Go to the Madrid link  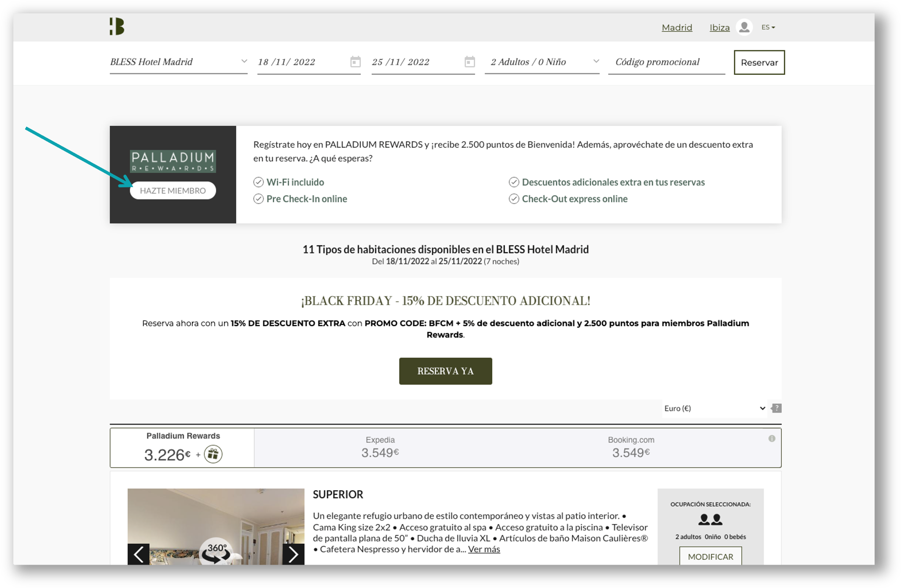(677, 28)
